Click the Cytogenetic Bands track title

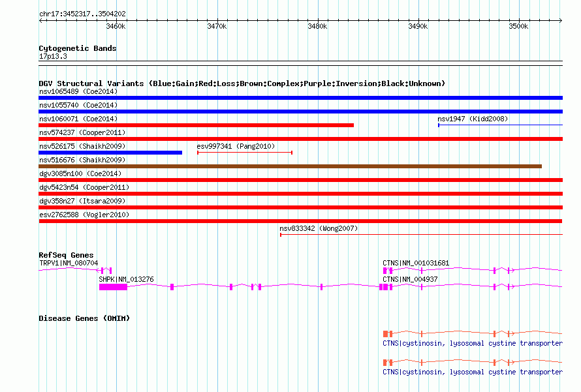pyautogui.click(x=78, y=48)
